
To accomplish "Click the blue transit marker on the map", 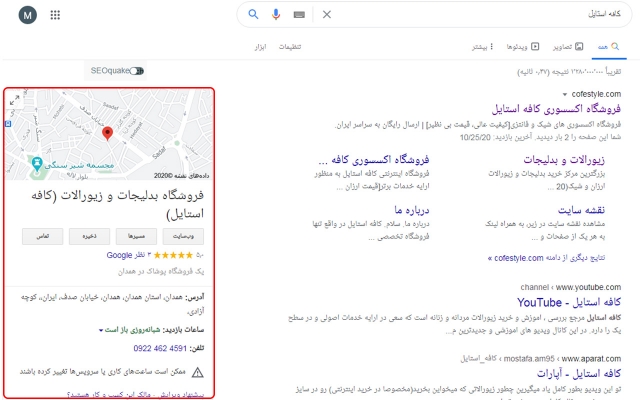I will [x=8, y=124].
